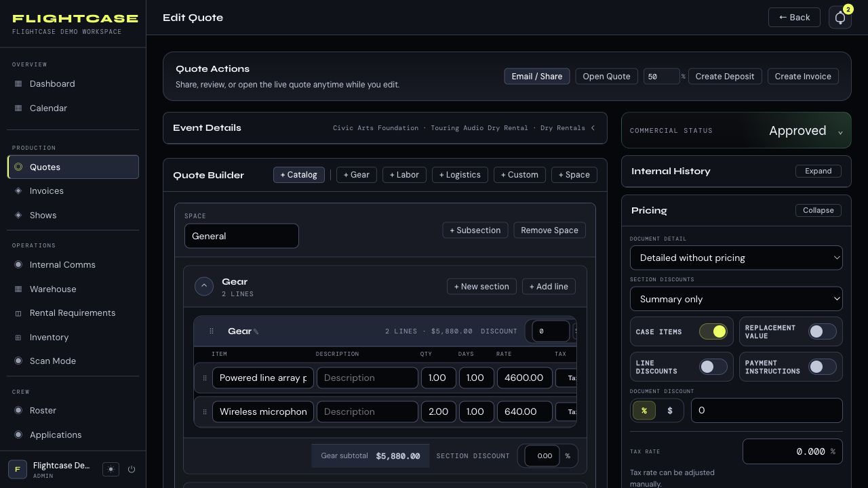Edit the 4600.00 rate field
The image size is (868, 488).
coord(525,378)
